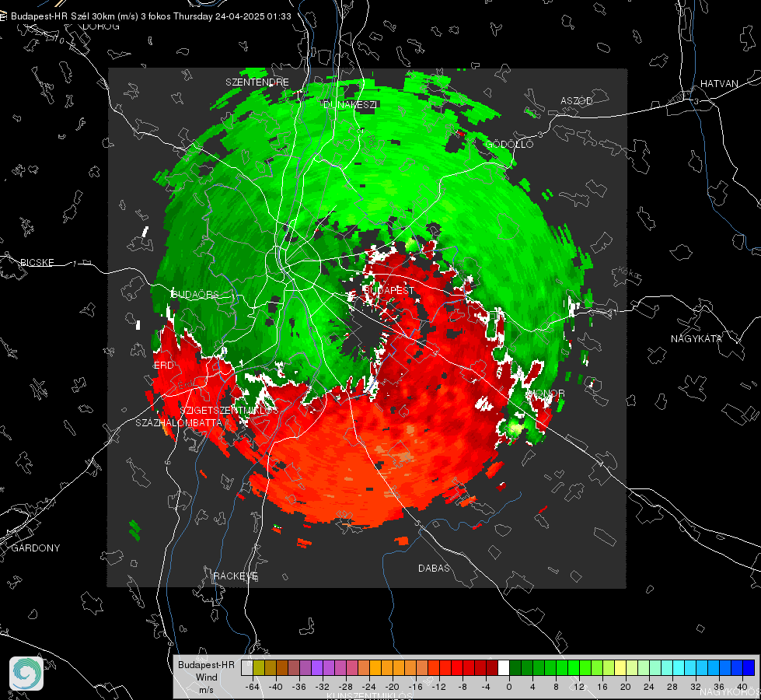Screen dimensions: 761x700
Task: Click the swirl logo icon in the corner
Action: point(26,674)
